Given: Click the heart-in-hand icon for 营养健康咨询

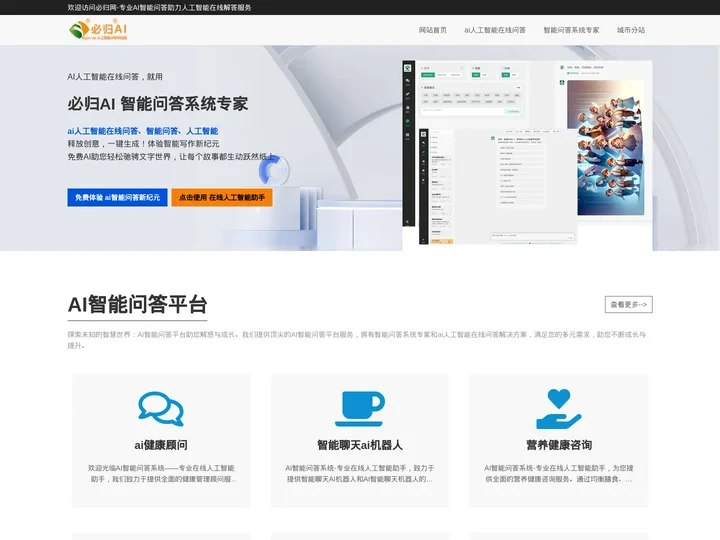Looking at the screenshot, I should click(x=558, y=409).
